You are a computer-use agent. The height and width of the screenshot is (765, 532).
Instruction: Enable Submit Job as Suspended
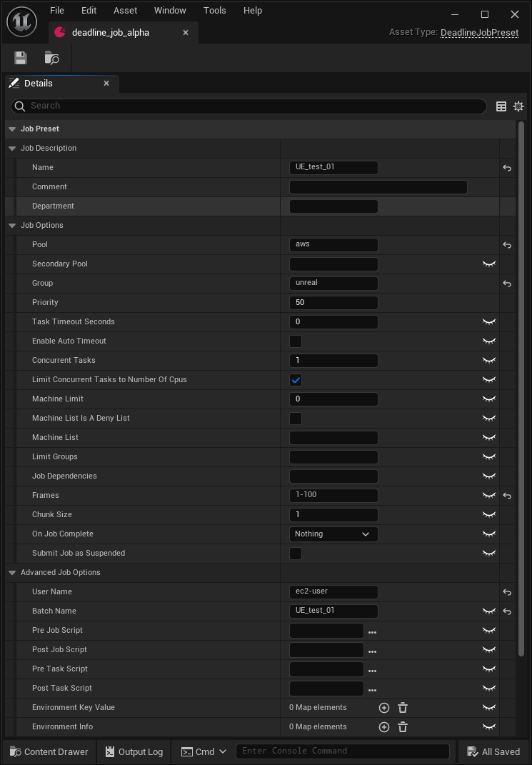[295, 553]
